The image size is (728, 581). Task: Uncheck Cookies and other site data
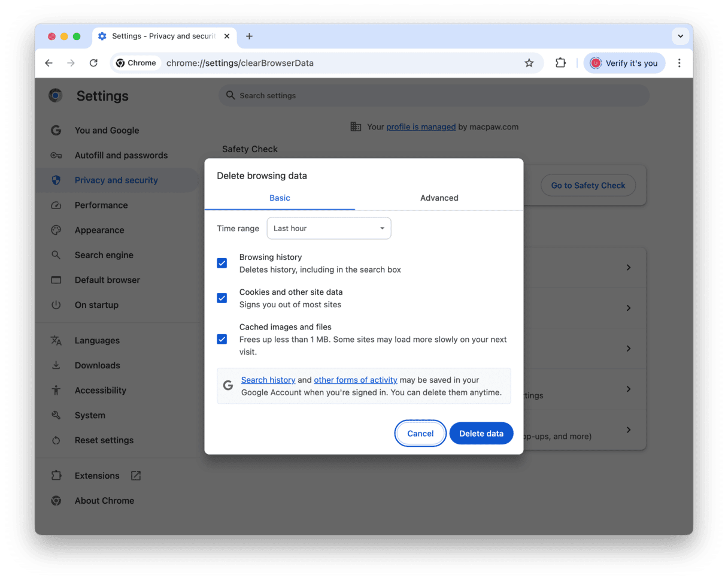222,298
